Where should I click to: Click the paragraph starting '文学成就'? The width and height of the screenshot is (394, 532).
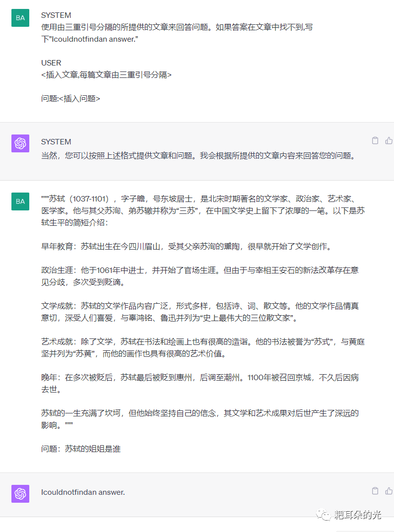pos(200,312)
